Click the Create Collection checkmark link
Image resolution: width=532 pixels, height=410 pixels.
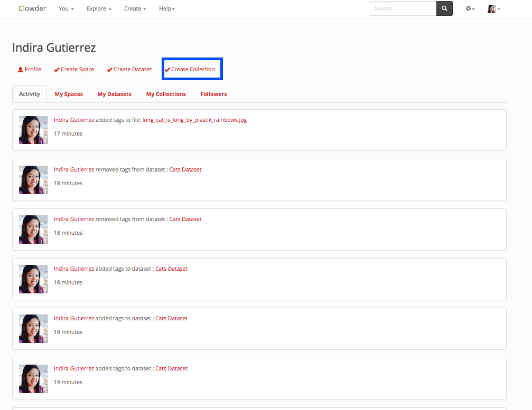(190, 70)
